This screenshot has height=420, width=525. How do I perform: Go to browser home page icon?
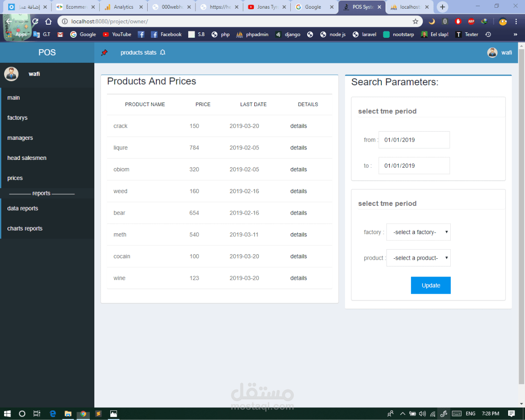[48, 21]
